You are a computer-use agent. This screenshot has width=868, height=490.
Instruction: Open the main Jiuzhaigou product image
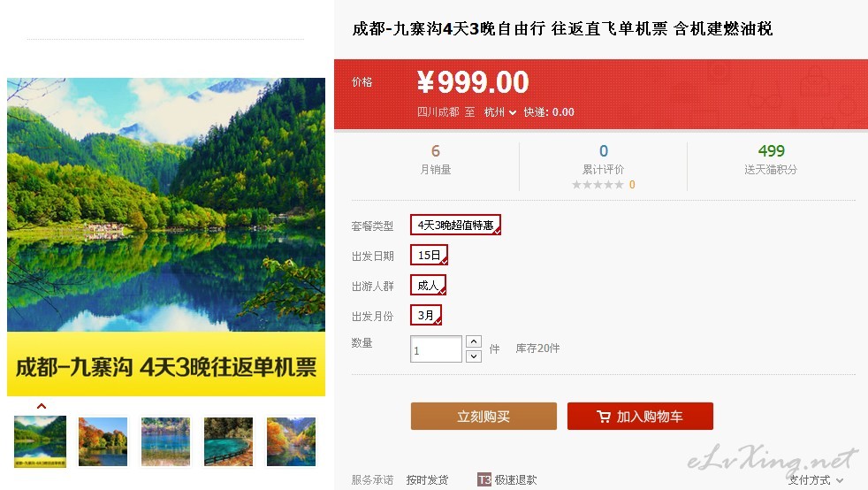tap(166, 237)
